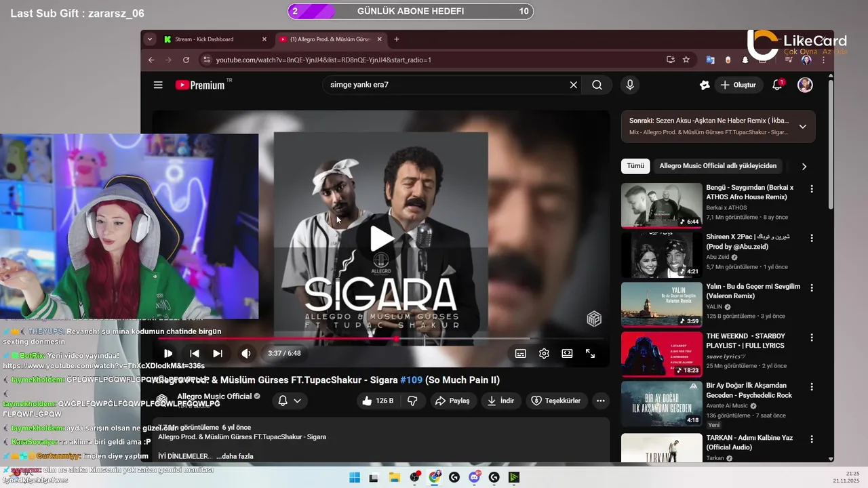Open the YouTube notifications bell

[x=777, y=85]
